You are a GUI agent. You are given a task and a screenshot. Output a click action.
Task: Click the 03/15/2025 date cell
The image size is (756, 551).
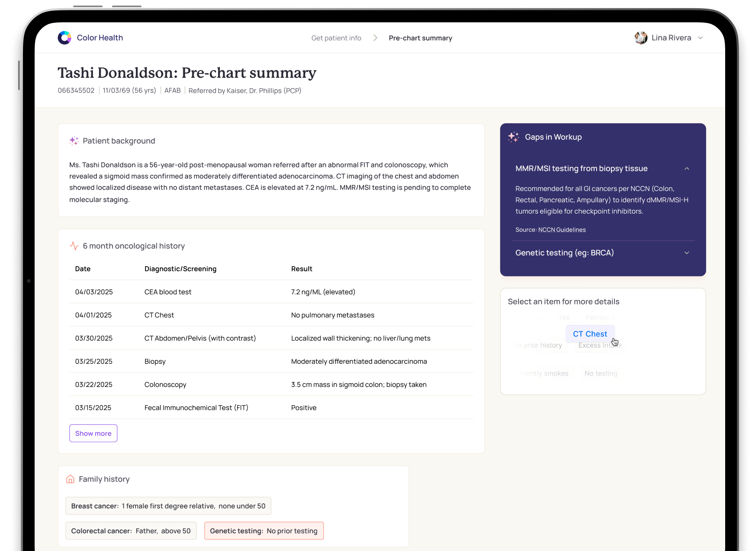tap(93, 407)
